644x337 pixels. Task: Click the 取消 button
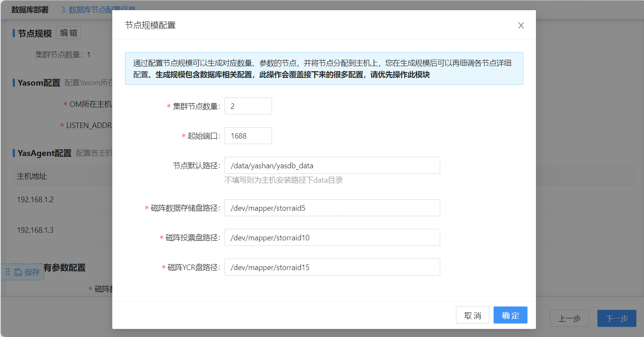pos(472,315)
